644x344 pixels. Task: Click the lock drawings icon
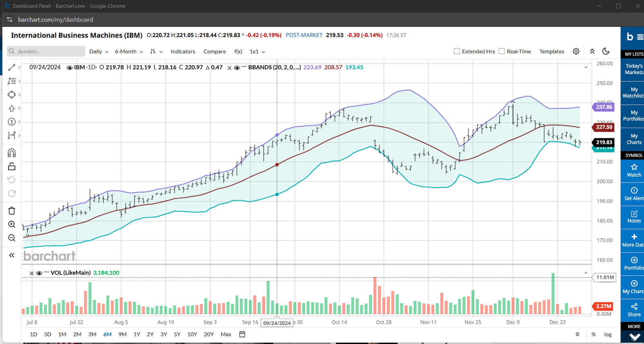click(x=12, y=166)
